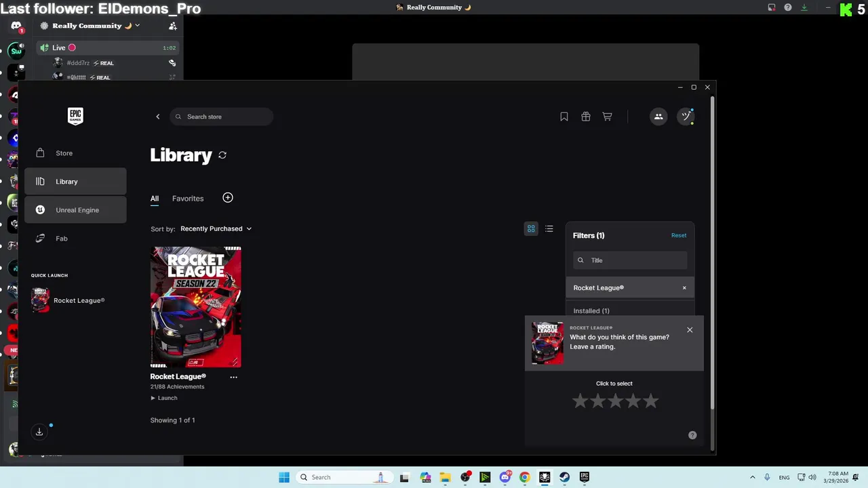Click 21/88 Achievements under Rocket League
This screenshot has height=488, width=868.
tap(177, 387)
